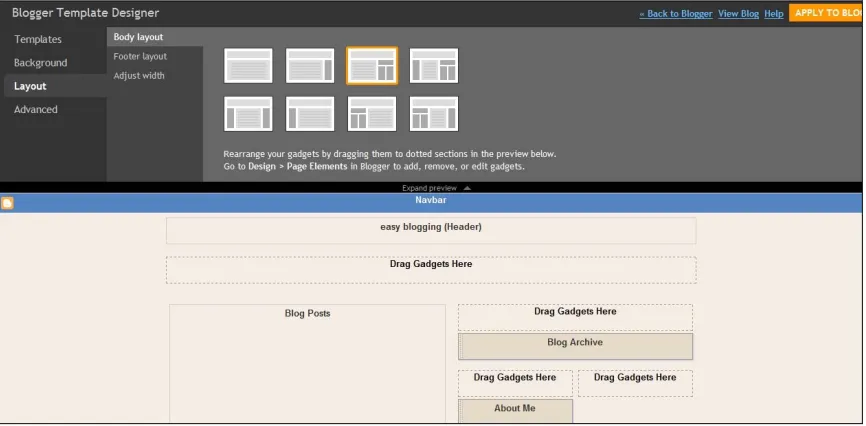Open the Background section
This screenshot has width=866, height=426.
point(40,62)
